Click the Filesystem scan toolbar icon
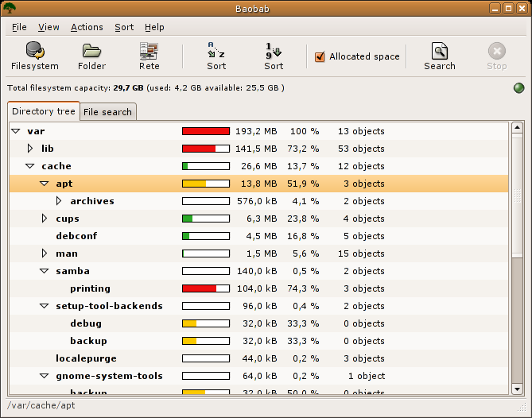Image resolution: width=532 pixels, height=418 pixels. 34,50
